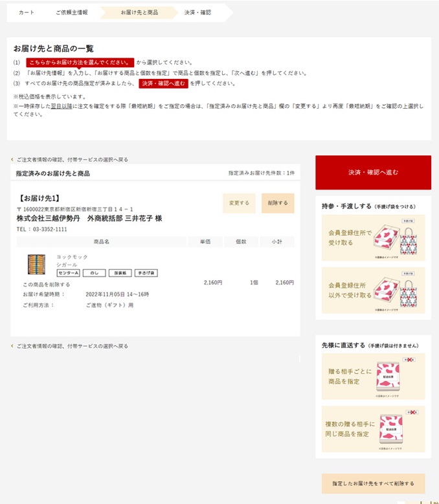Image resolution: width=439 pixels, height=504 pixels.
Task: Click the センターA tag under the product
Action: pos(68,273)
